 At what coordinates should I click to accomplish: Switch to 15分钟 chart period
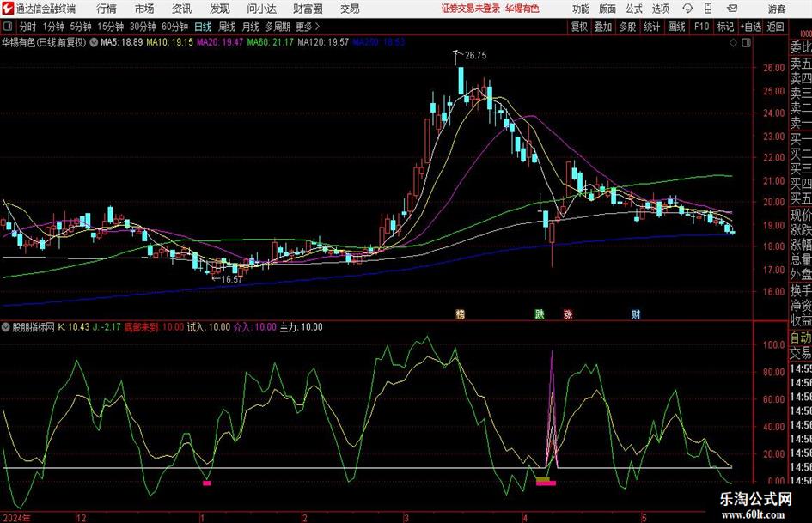click(x=111, y=27)
